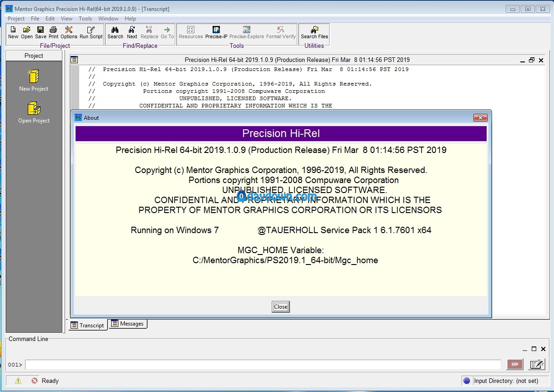This screenshot has height=392, width=554.
Task: Click the Ready status text
Action: [x=50, y=381]
